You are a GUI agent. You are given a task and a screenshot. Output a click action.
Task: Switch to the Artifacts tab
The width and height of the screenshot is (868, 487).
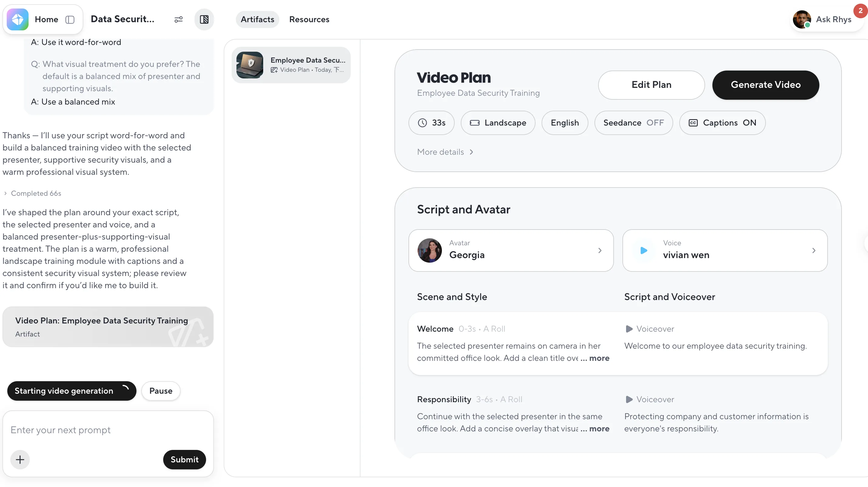(x=257, y=19)
